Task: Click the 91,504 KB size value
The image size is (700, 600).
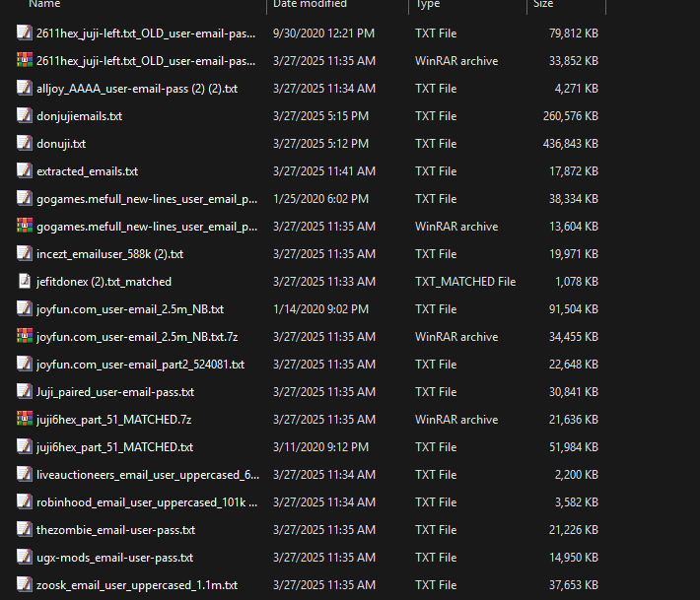Action: tap(574, 309)
